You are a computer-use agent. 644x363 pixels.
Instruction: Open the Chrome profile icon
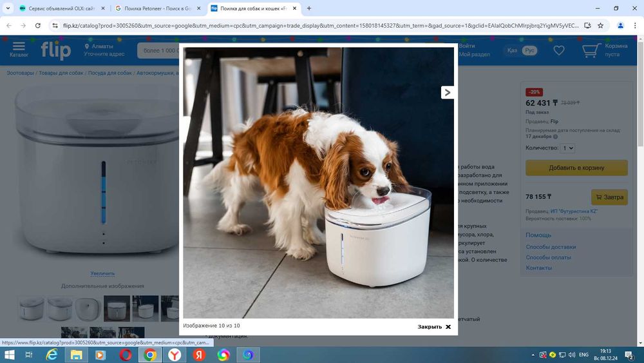point(621,26)
